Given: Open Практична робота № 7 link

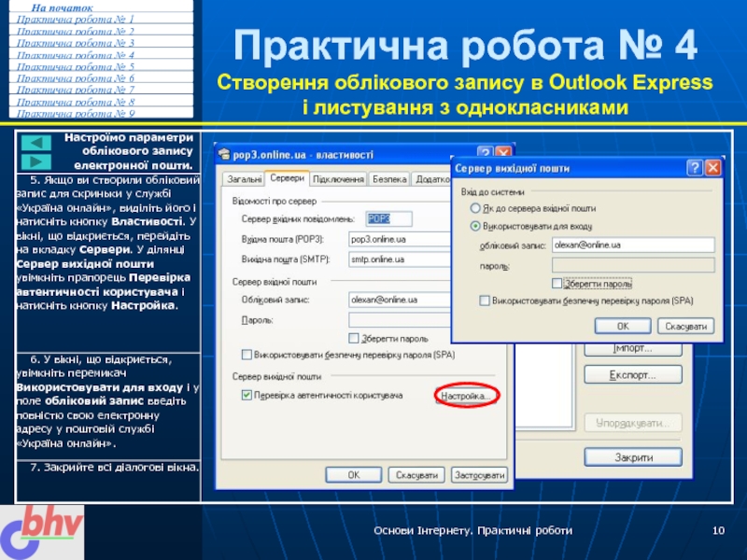Looking at the screenshot, I should (x=76, y=90).
